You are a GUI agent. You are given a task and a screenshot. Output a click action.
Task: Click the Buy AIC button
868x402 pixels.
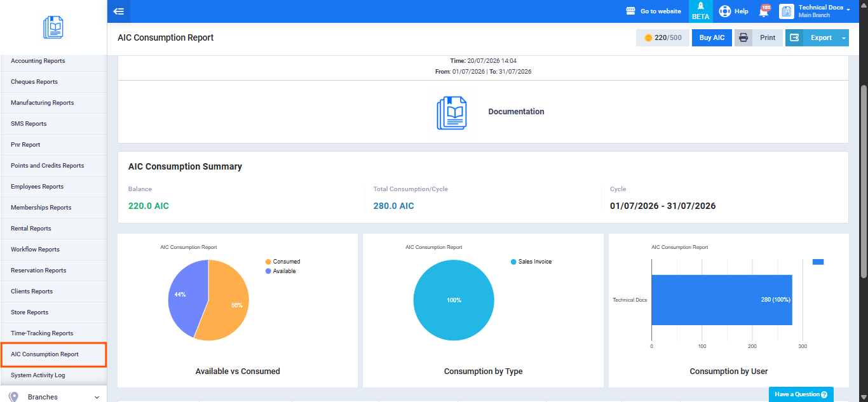click(x=712, y=37)
